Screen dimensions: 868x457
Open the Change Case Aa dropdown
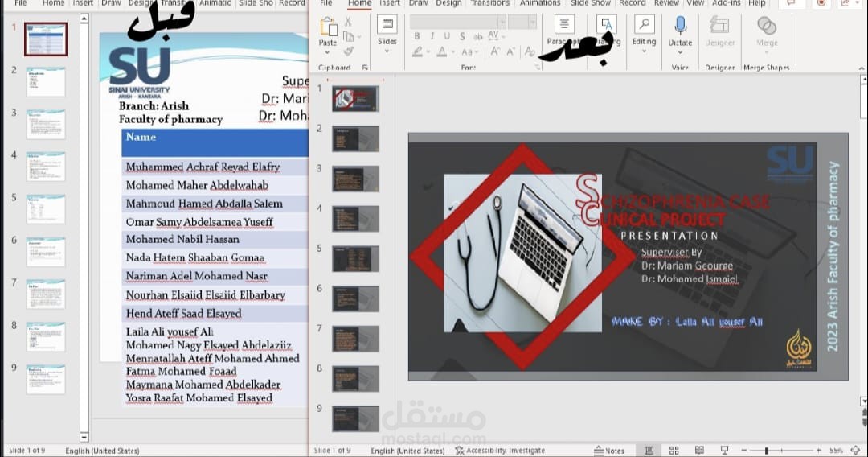[x=469, y=51]
